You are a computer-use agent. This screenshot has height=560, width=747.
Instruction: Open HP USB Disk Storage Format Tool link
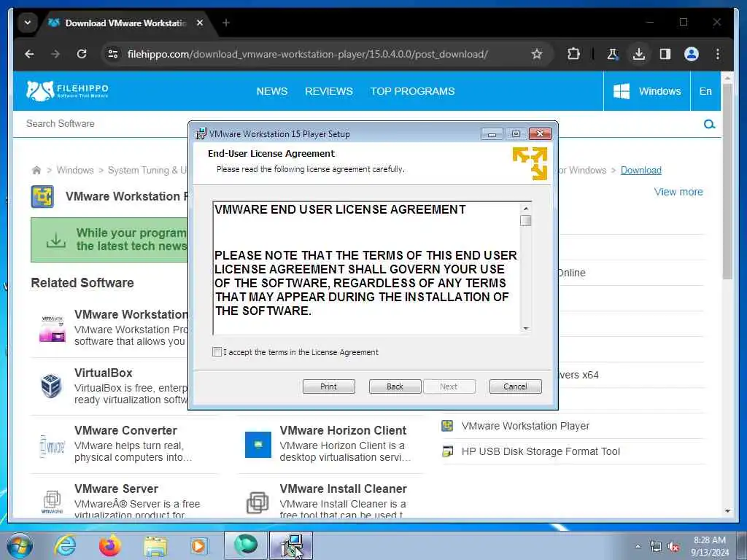tap(541, 451)
